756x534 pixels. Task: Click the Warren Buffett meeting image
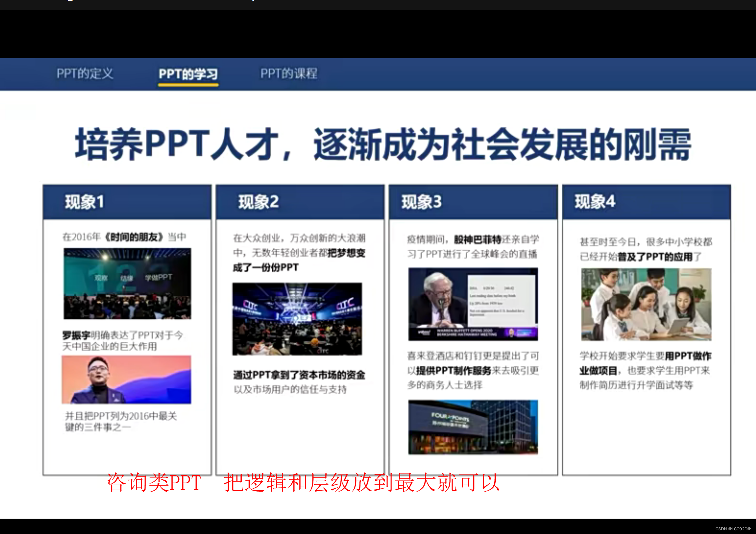473,304
